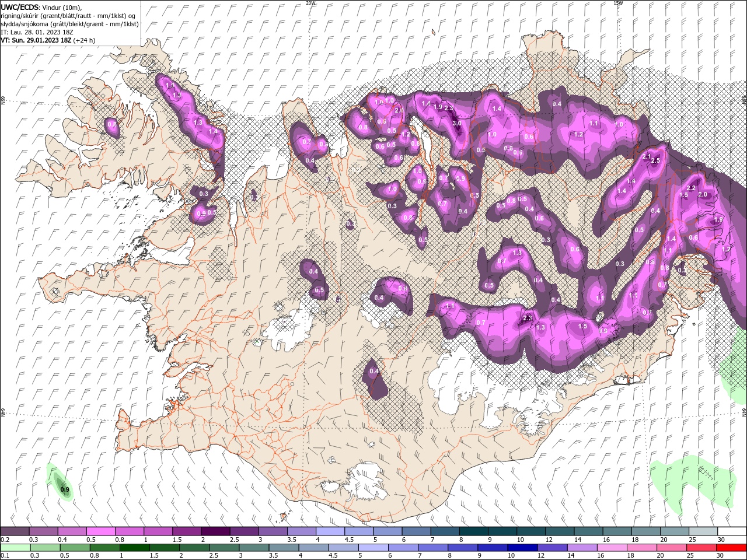This screenshot has width=747, height=560.
Task: Pick the bright pink 0.5 snow swatch
Action: pyautogui.click(x=100, y=531)
